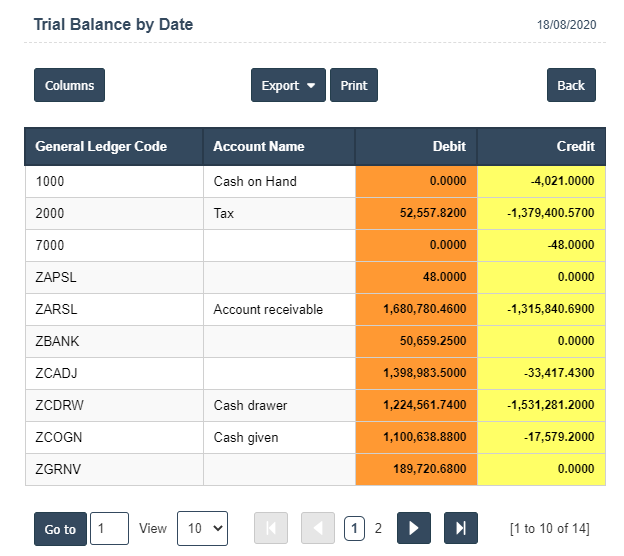
Task: Sort by Debit column header
Action: click(x=449, y=146)
